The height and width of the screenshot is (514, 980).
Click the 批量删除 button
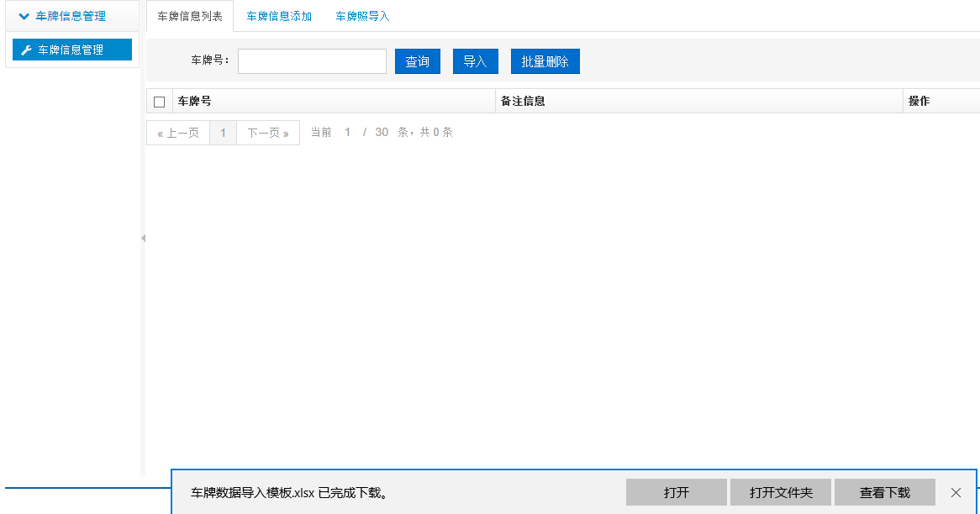[x=545, y=61]
